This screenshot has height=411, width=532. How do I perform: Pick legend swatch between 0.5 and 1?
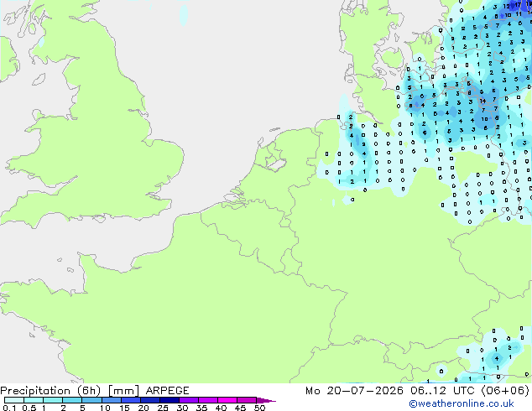pos(34,400)
